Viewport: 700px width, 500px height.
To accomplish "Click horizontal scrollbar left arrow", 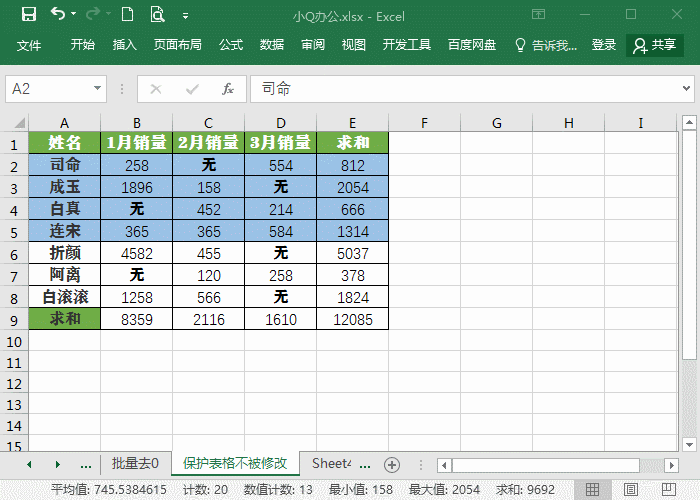I will click(444, 465).
